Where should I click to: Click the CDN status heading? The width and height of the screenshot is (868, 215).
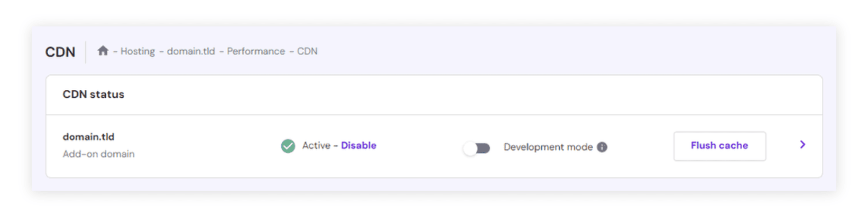(x=94, y=95)
